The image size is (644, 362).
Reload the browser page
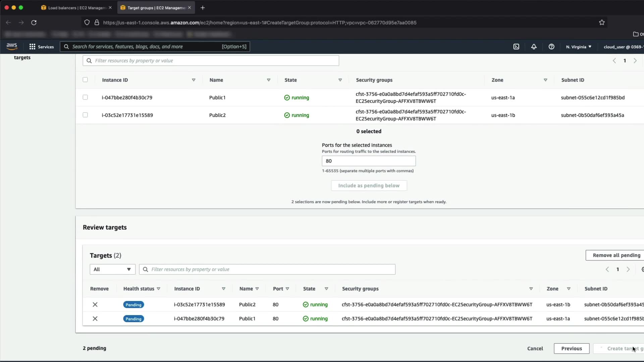[x=34, y=22]
